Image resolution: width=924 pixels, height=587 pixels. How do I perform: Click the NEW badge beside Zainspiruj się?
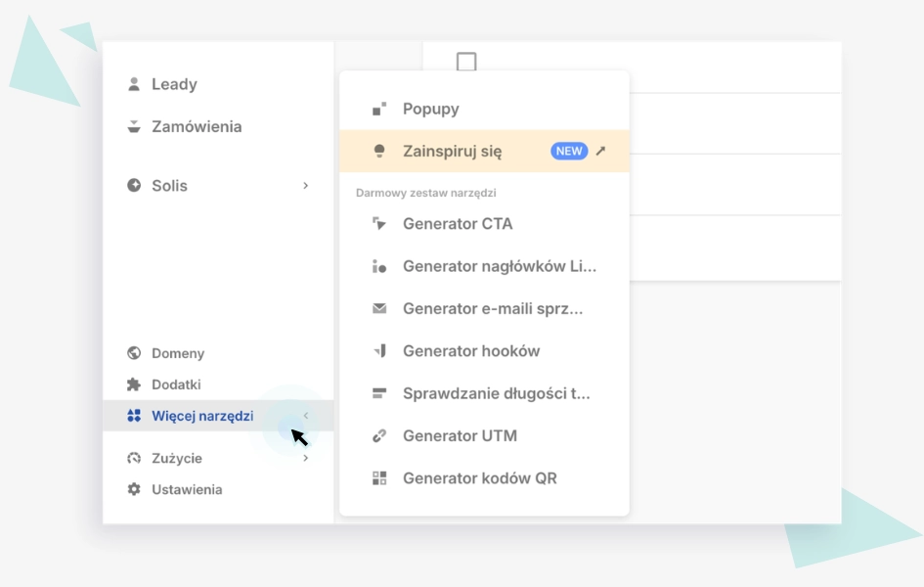coord(569,151)
